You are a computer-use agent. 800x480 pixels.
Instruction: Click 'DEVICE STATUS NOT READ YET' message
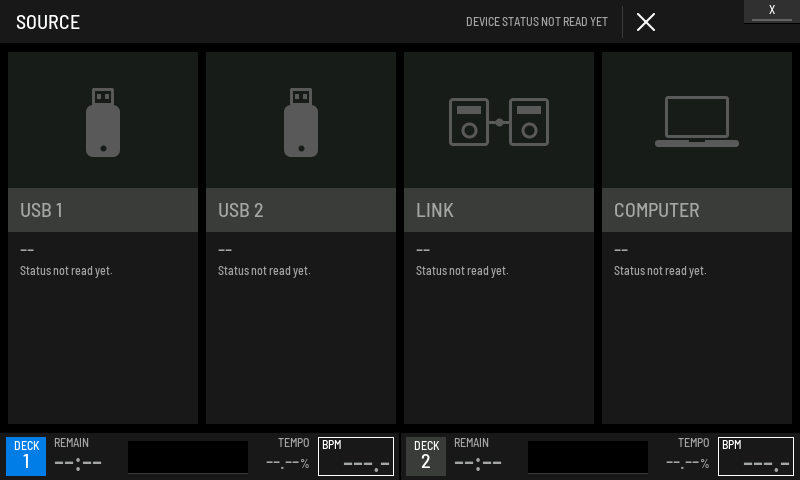coord(537,22)
